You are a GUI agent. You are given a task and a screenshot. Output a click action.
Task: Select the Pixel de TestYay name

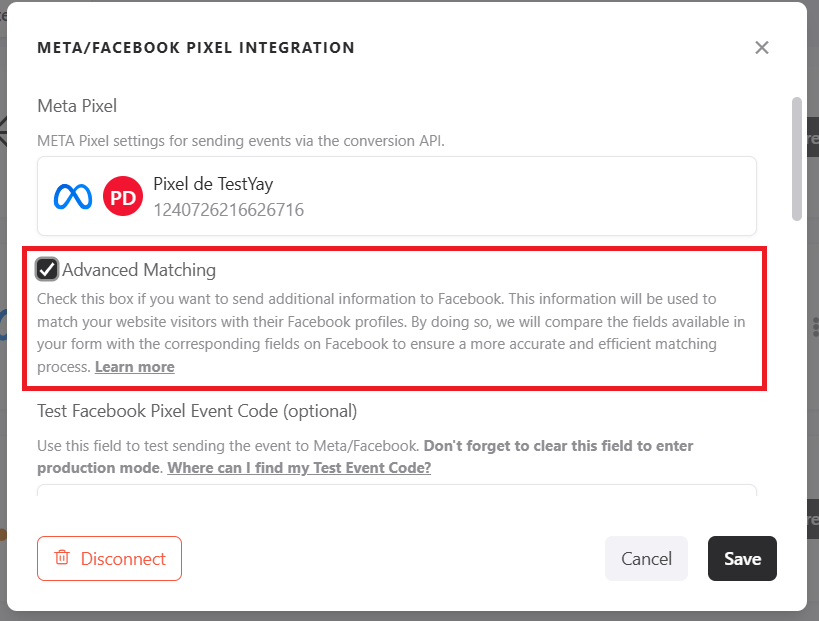[213, 184]
